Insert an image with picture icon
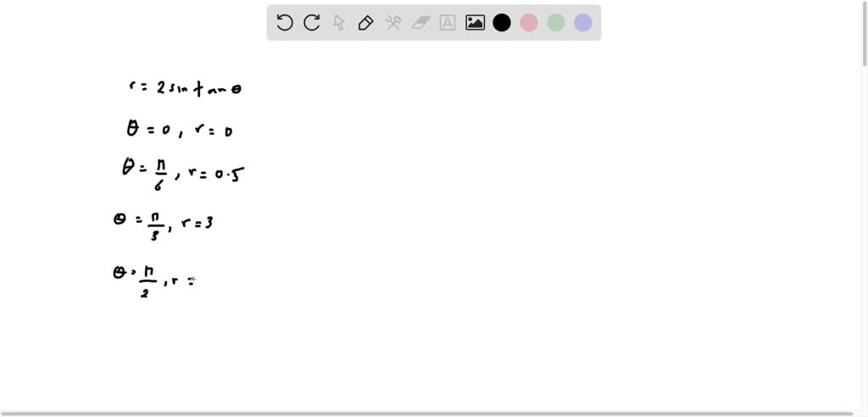This screenshot has height=417, width=868. coord(475,23)
